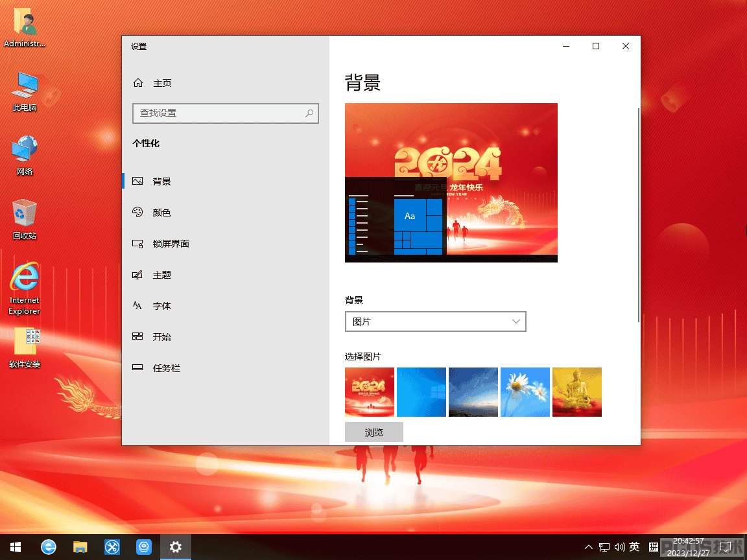Screen dimensions: 747x560
Task: Open the 软件安装 desktop folder
Action: pos(24,348)
